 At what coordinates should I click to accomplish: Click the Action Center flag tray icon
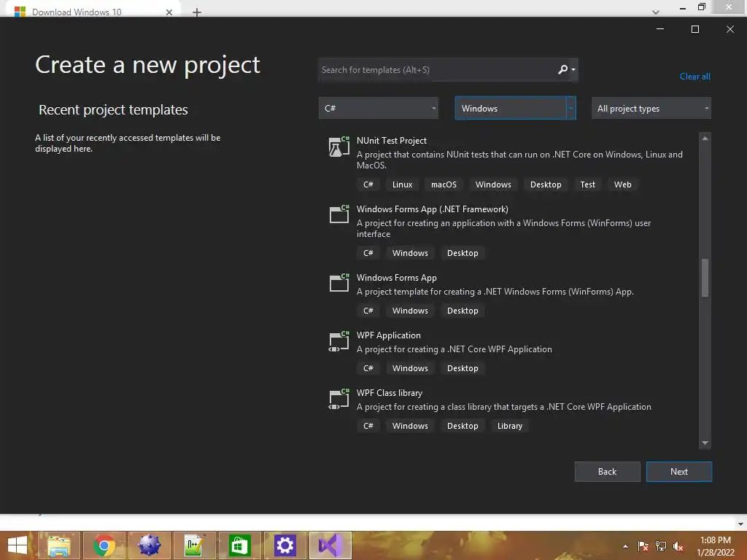643,546
